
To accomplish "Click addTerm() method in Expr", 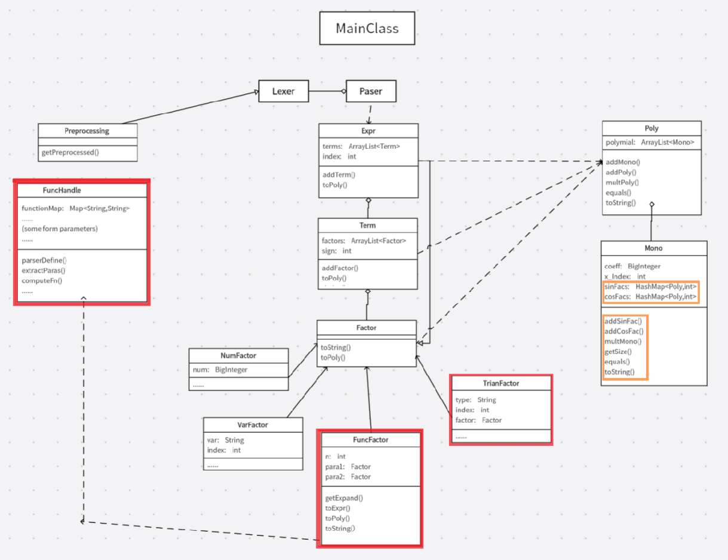I will coord(339,175).
